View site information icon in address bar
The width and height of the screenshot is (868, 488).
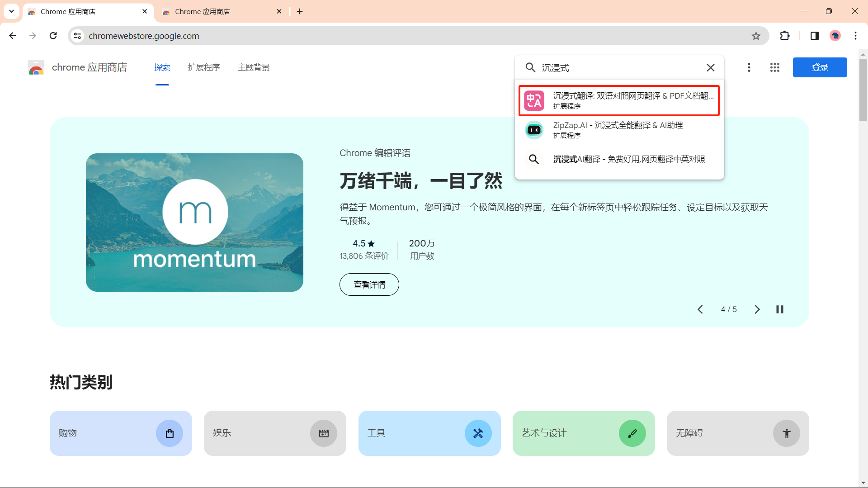(78, 36)
